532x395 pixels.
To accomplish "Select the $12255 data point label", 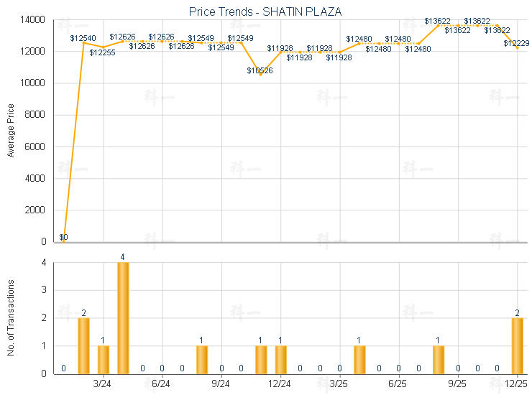I will click(103, 52).
